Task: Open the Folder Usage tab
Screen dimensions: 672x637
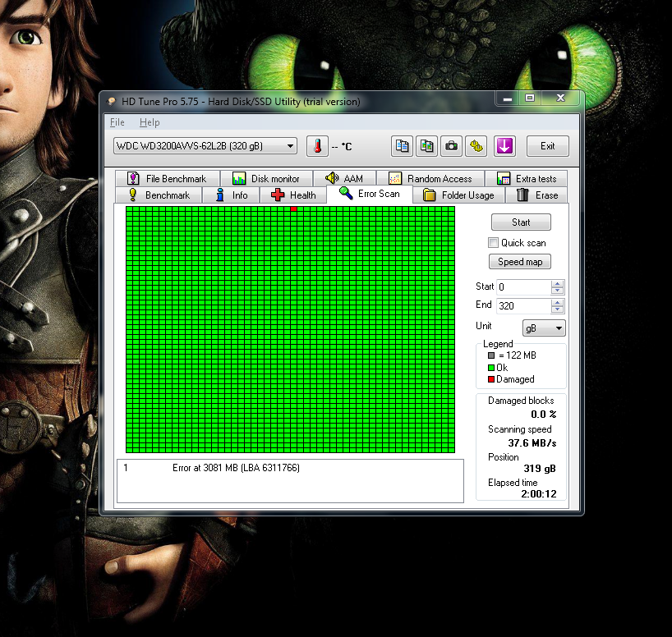Action: [458, 195]
